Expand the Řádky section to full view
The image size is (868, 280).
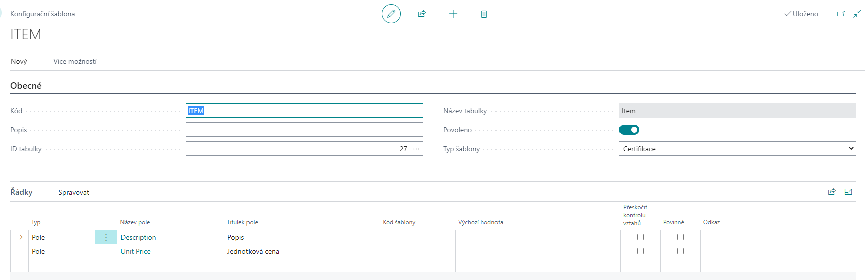click(x=848, y=192)
